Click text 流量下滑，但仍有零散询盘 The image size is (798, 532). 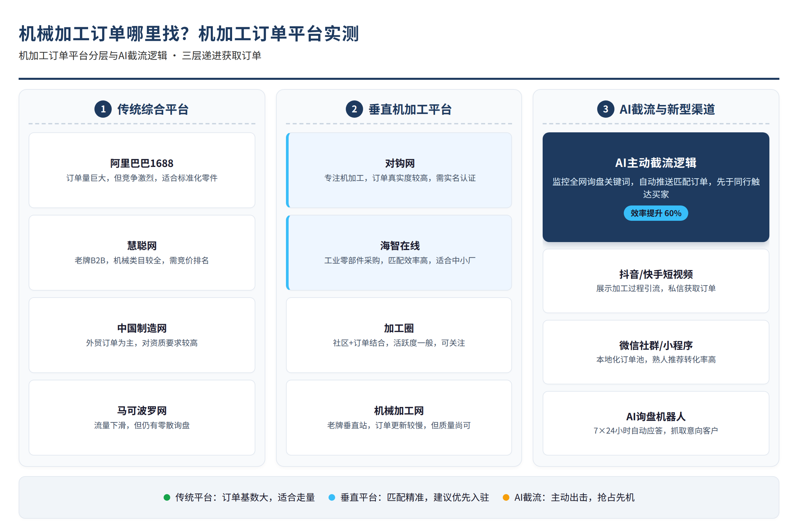pos(142,426)
